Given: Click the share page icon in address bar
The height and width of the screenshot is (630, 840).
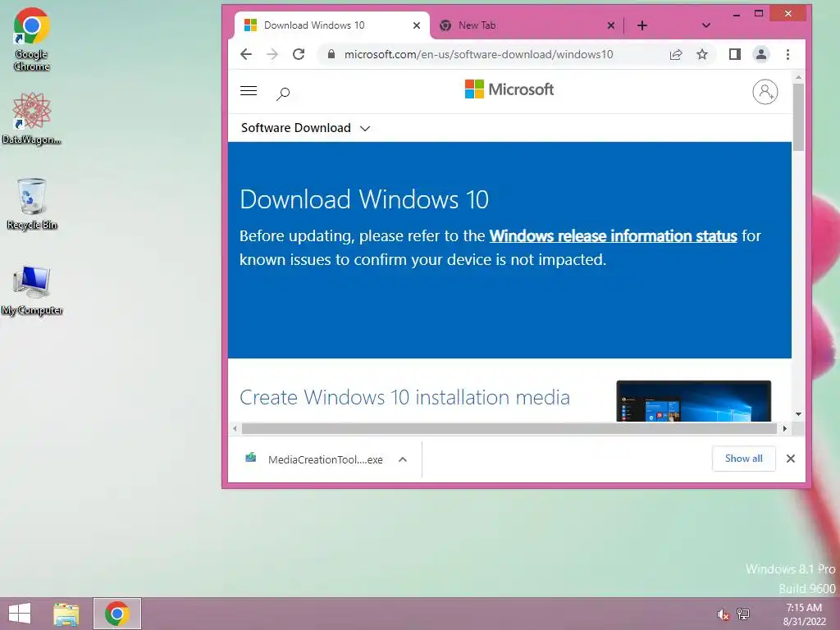Looking at the screenshot, I should pos(676,54).
